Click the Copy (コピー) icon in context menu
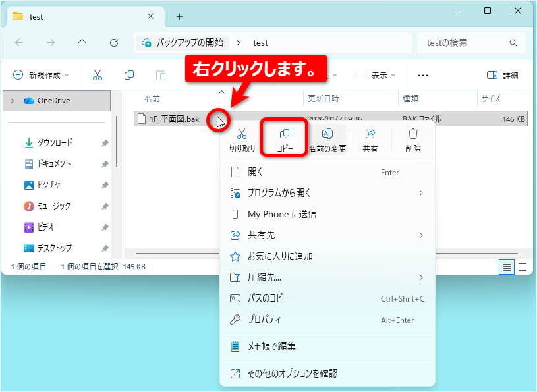Screen dimensions: 537x392 (284, 134)
